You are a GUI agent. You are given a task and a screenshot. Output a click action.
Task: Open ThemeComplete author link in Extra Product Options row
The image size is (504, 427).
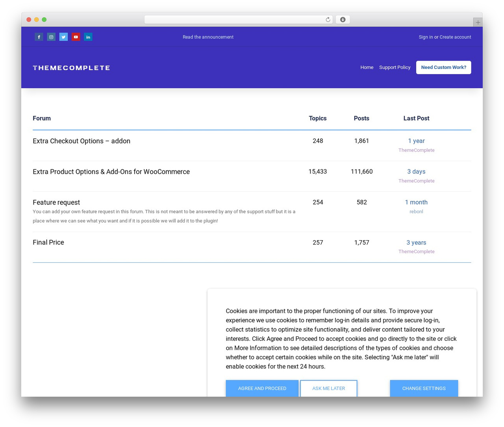416,181
